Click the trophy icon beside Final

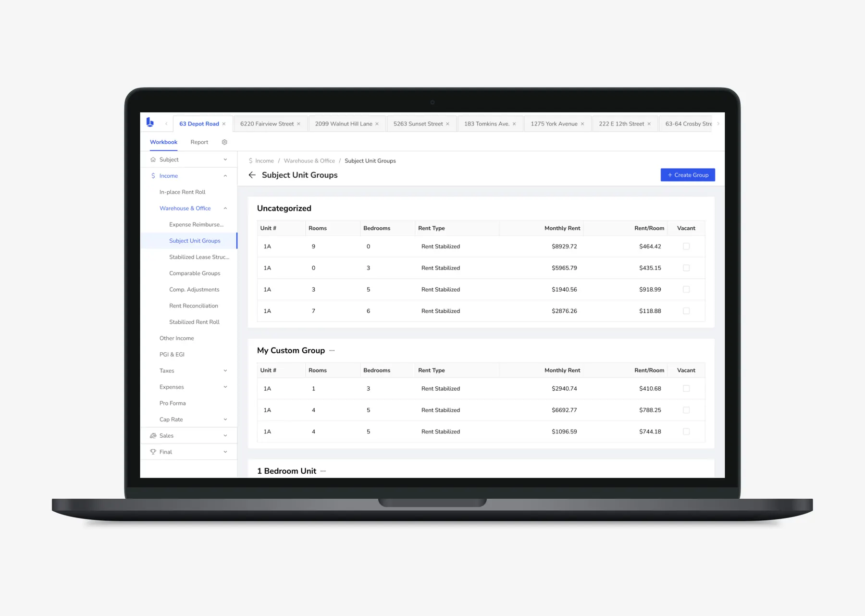point(153,452)
